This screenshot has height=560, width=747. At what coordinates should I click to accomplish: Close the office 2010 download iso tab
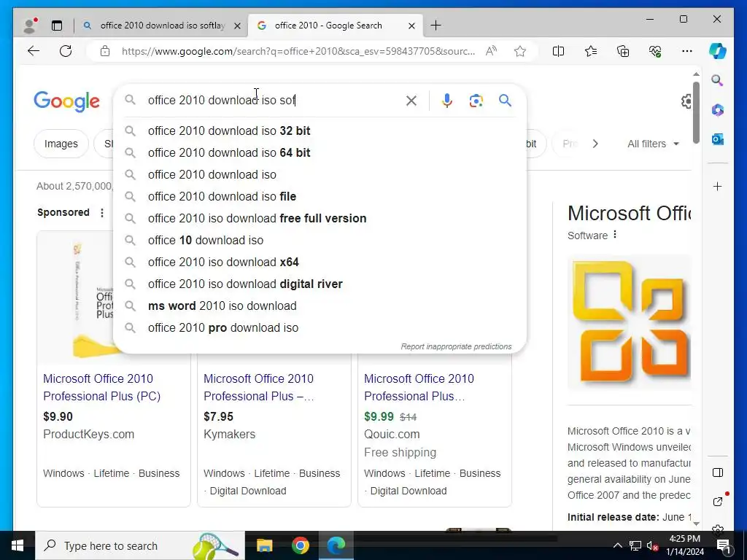(x=237, y=26)
